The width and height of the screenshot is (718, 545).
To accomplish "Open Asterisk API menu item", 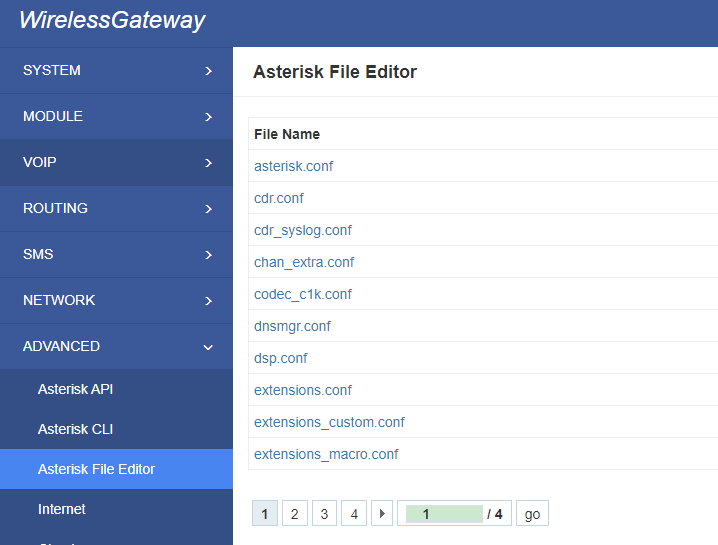I will click(76, 389).
